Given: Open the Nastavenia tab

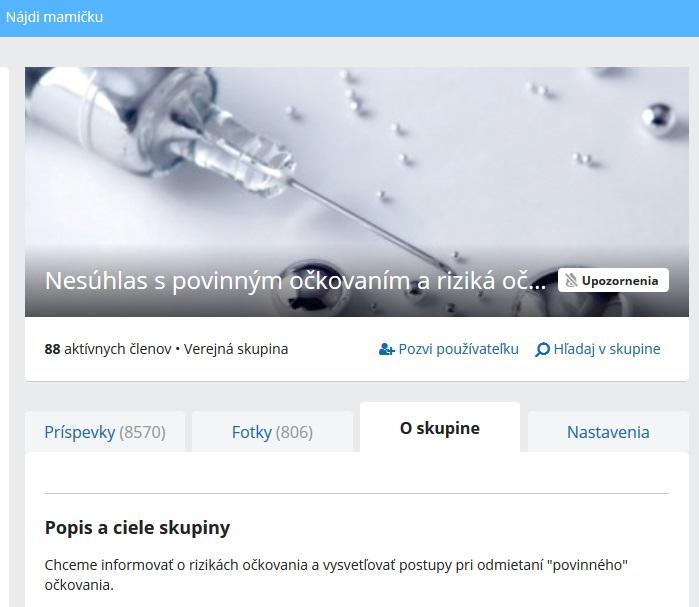Looking at the screenshot, I should click(608, 432).
